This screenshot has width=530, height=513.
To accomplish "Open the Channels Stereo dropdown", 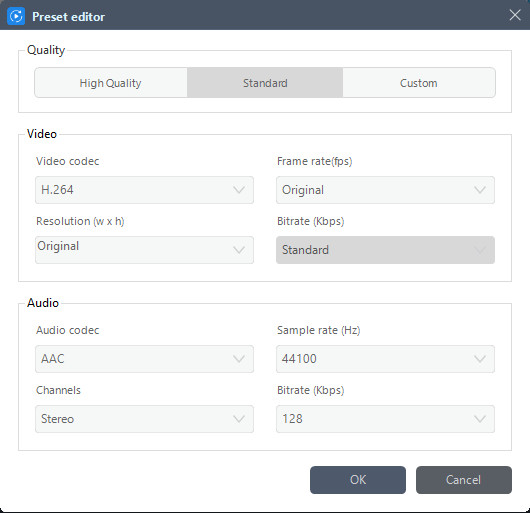I will (144, 419).
